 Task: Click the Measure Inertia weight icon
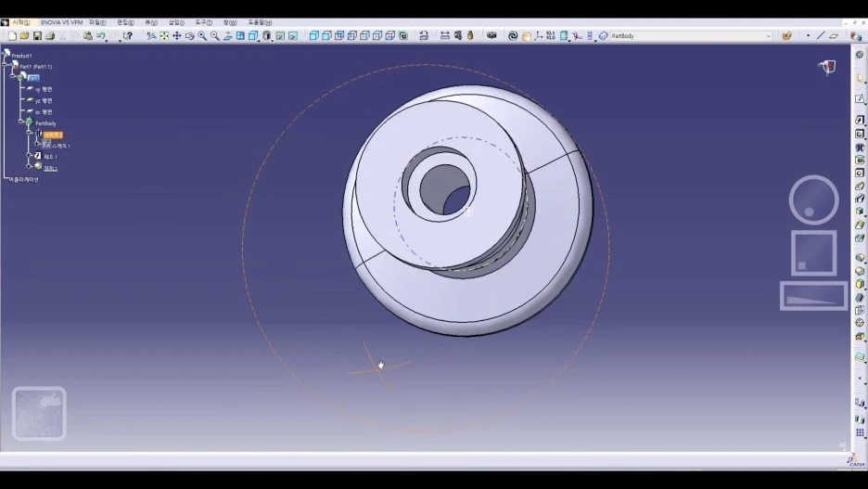point(470,36)
